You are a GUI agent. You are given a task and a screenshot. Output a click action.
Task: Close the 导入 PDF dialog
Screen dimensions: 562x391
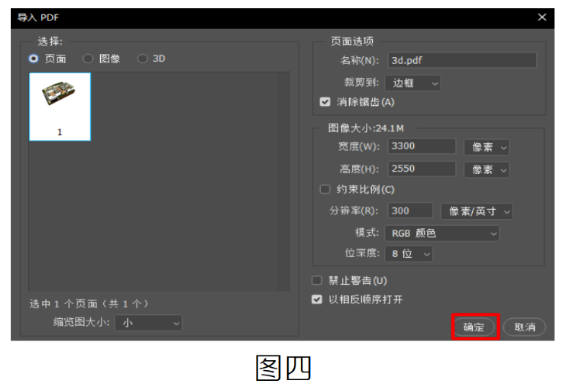coord(542,17)
